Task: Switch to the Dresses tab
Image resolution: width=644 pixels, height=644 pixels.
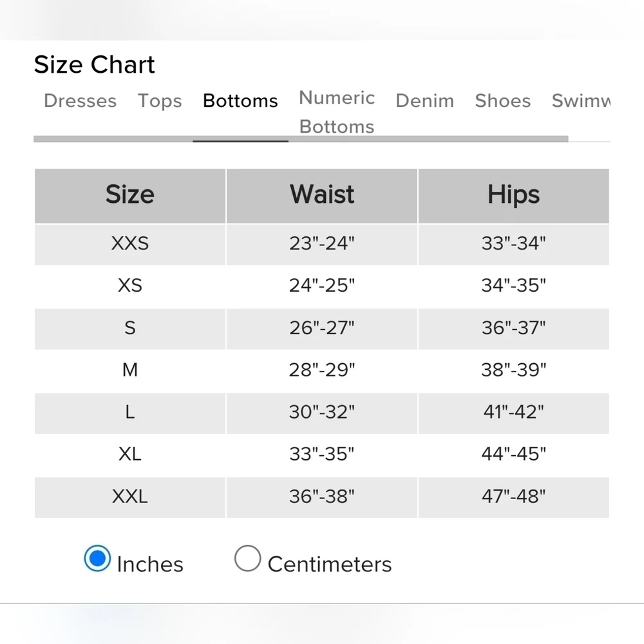Action: tap(80, 100)
